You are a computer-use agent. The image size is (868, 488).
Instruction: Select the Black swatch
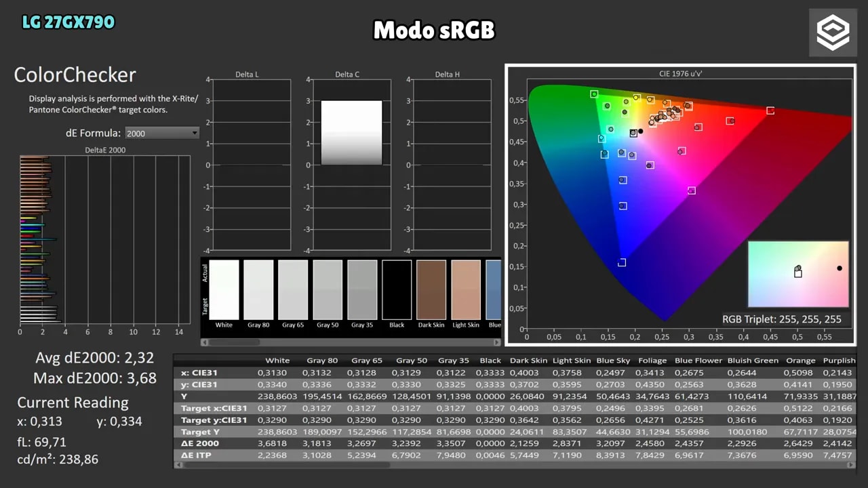397,289
